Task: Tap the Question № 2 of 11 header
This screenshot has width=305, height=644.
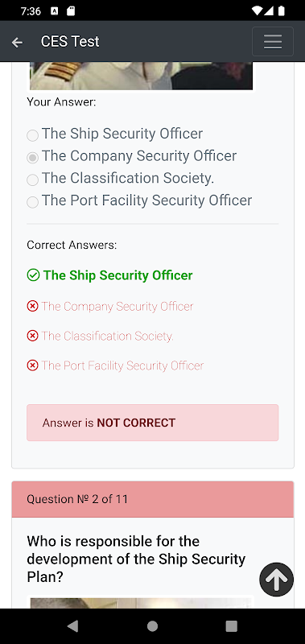Action: coord(153,499)
